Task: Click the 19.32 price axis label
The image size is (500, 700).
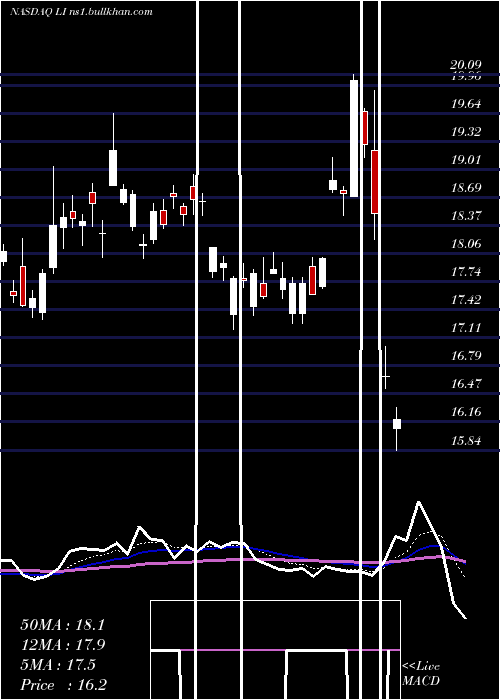Action: 466,132
